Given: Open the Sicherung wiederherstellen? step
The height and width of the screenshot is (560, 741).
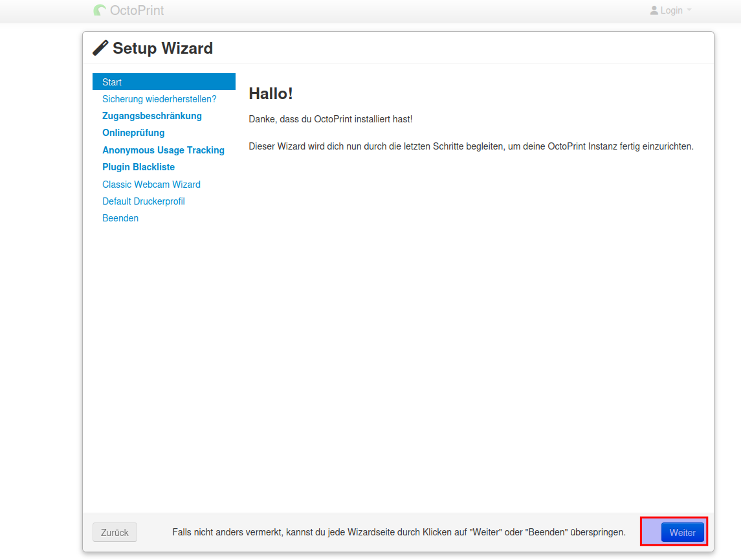Looking at the screenshot, I should (159, 99).
